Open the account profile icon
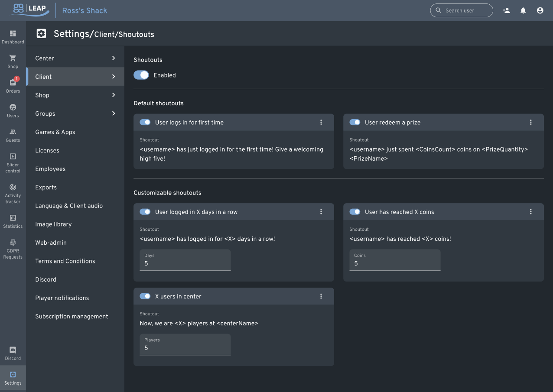The height and width of the screenshot is (392, 553). tap(540, 10)
